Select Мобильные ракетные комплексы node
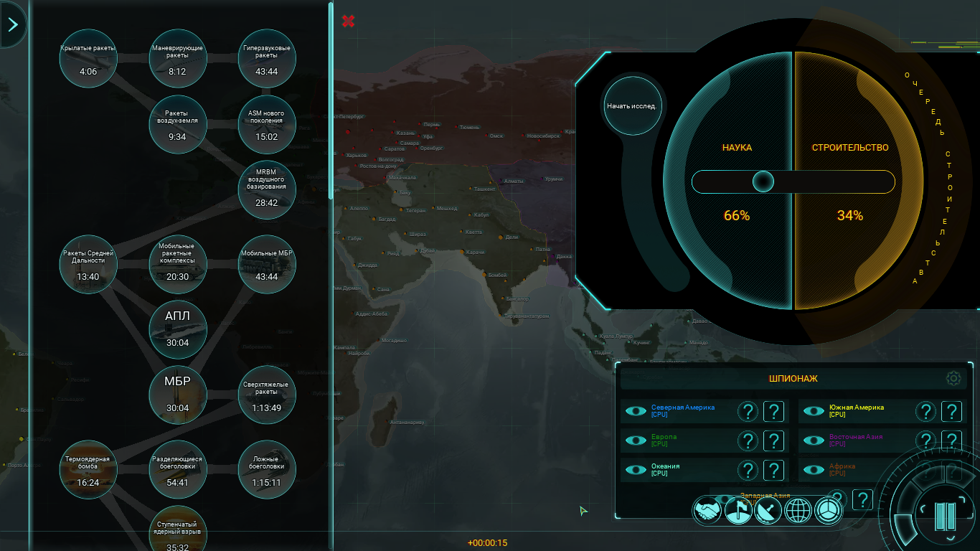The height and width of the screenshot is (551, 980). [178, 264]
